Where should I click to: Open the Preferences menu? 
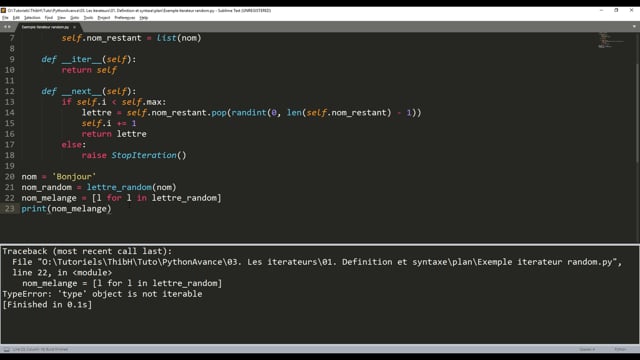pos(124,18)
